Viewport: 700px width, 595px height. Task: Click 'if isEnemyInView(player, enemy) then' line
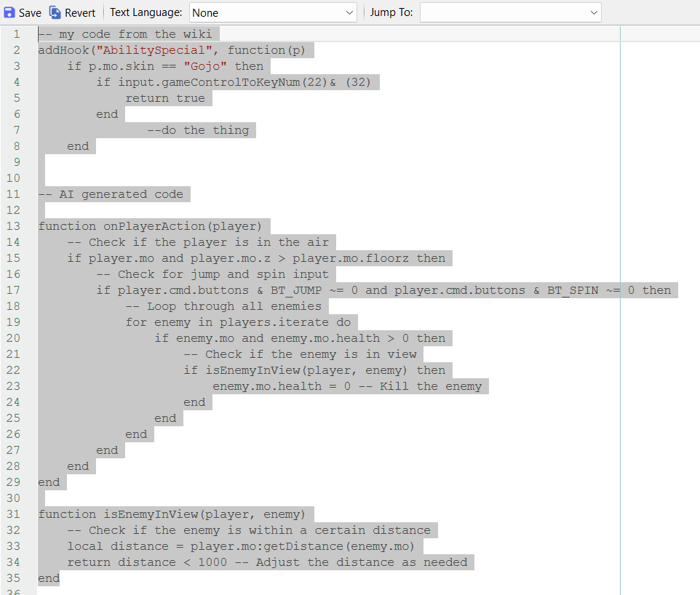[314, 370]
